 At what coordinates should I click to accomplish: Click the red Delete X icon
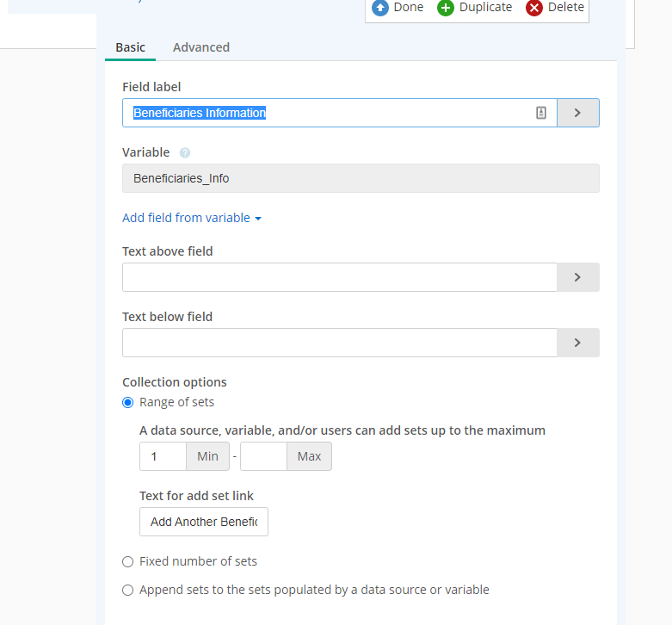coord(534,8)
